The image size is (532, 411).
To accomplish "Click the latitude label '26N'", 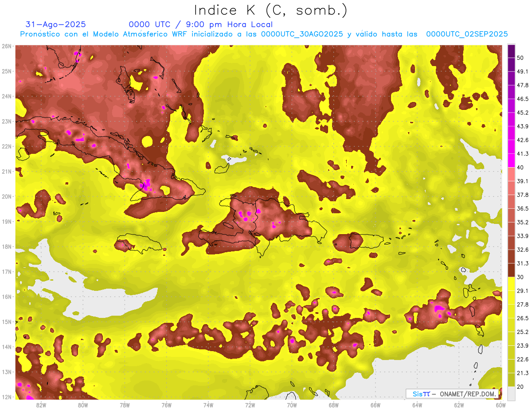I will (7, 46).
